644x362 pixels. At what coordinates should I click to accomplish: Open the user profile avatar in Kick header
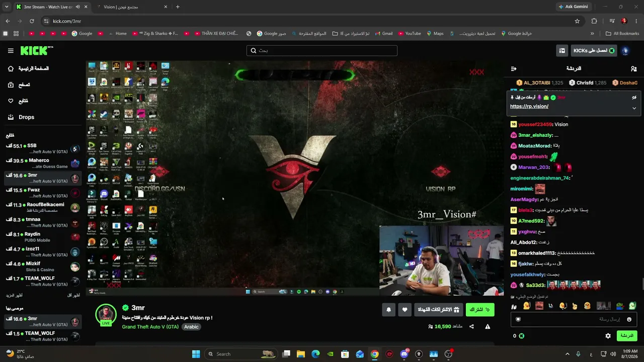(x=625, y=51)
